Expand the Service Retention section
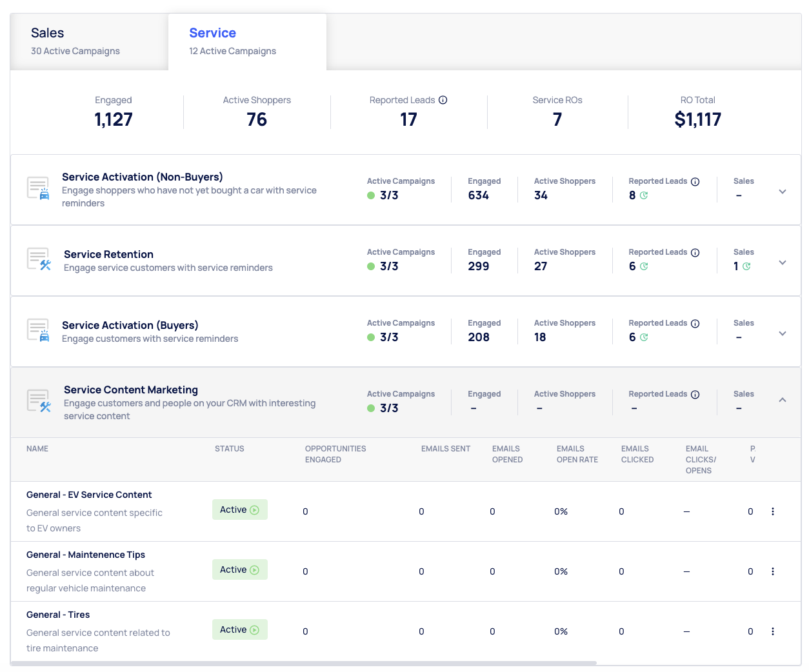The width and height of the screenshot is (809, 672). 782,262
